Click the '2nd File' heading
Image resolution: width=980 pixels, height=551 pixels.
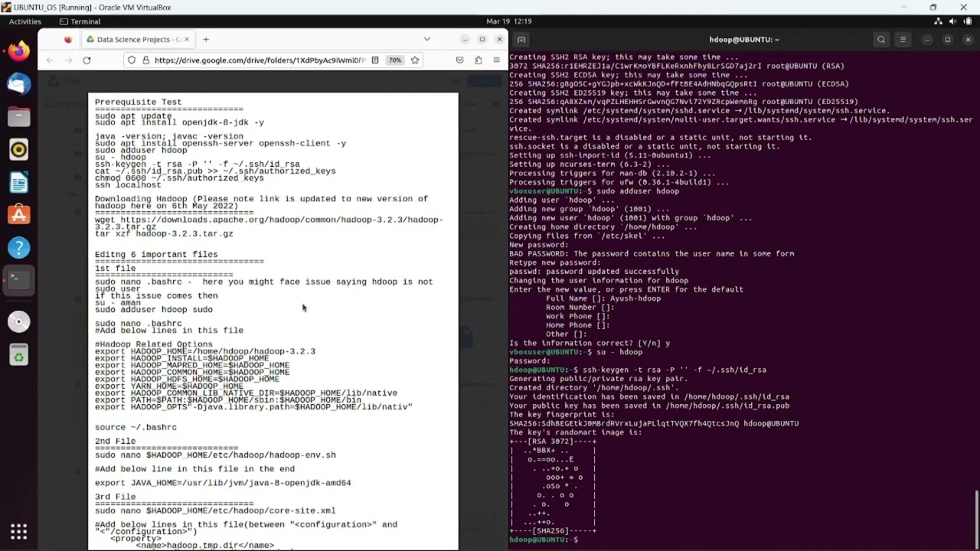[x=115, y=441]
